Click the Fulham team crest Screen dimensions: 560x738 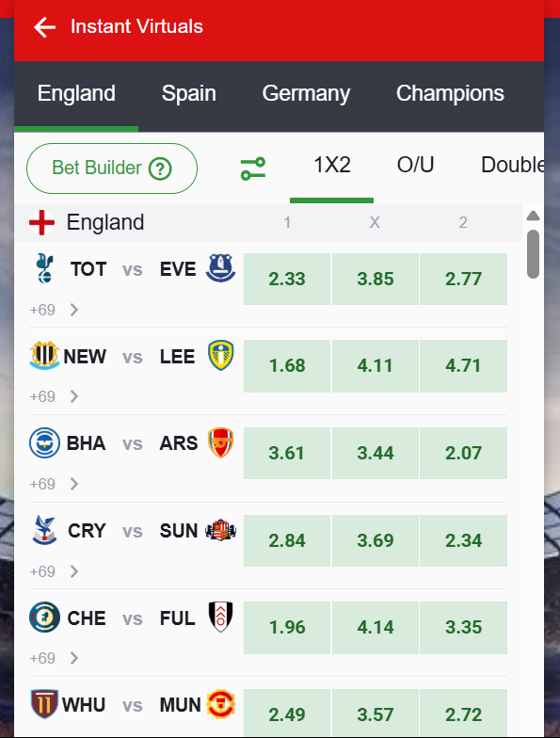(x=220, y=617)
